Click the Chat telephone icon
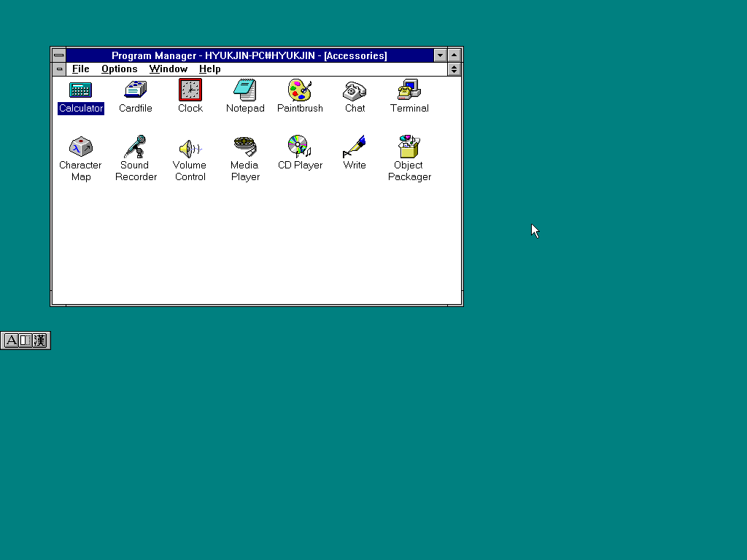This screenshot has height=560, width=747. coord(355,90)
